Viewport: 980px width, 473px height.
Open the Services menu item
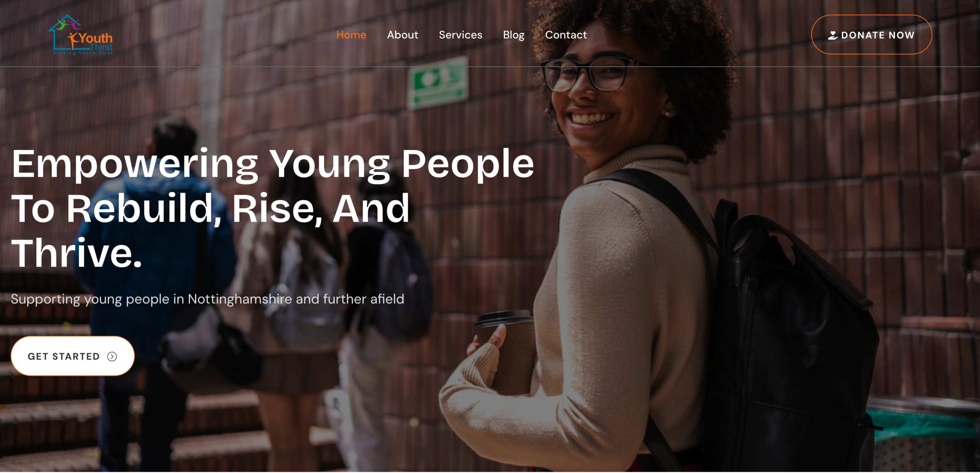point(461,35)
